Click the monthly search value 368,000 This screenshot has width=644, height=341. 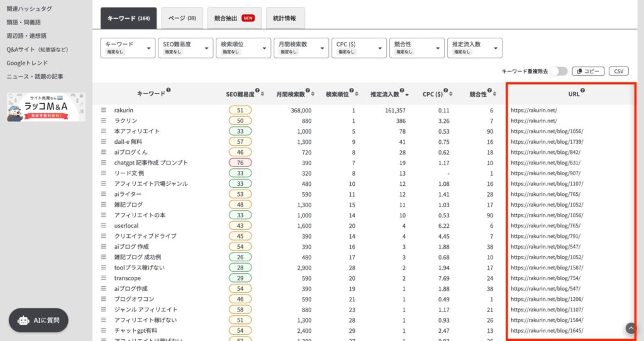(301, 111)
